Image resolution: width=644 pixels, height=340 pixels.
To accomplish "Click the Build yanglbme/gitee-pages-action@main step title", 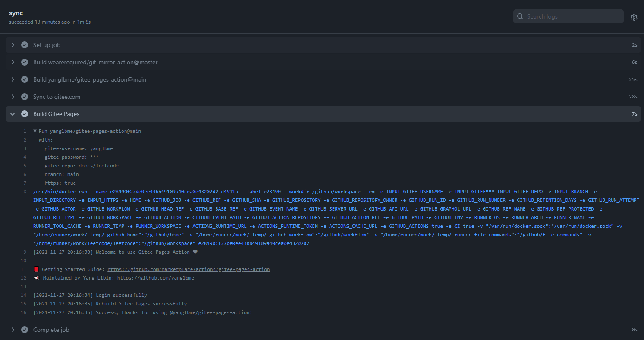I will click(93, 79).
